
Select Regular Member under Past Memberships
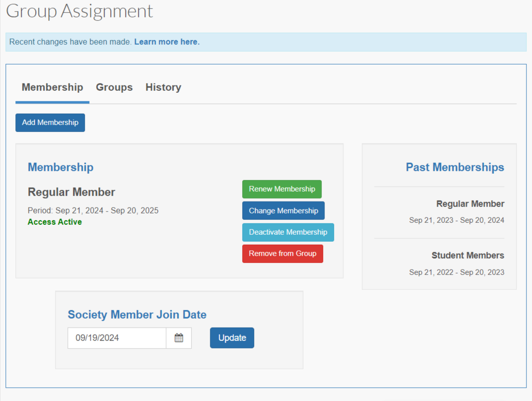(470, 204)
